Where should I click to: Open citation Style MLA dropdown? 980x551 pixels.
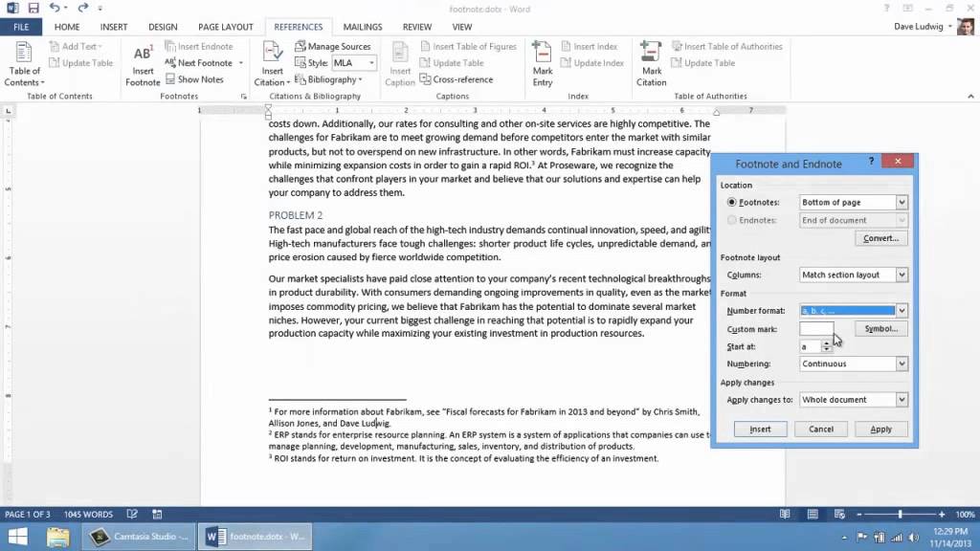tap(354, 62)
